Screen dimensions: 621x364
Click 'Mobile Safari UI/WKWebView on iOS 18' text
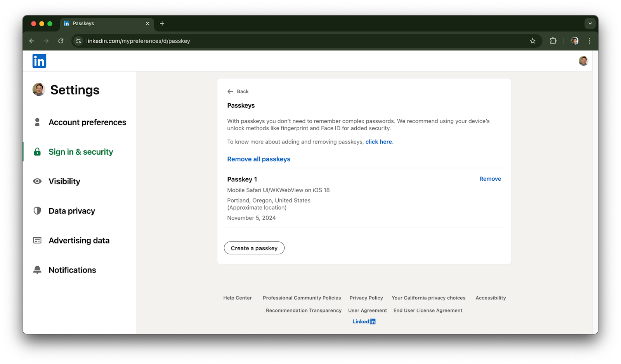pos(278,190)
